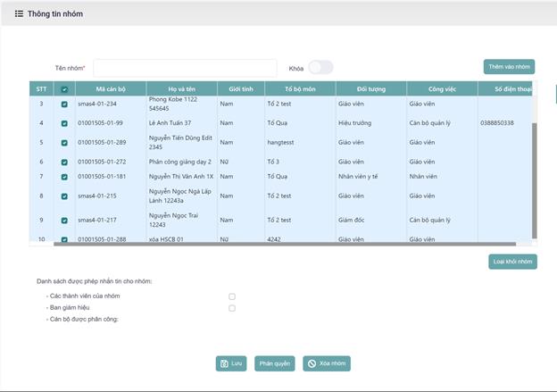Enable Ban giám hiệu checkbox
Image resolution: width=557 pixels, height=392 pixels.
pos(232,307)
